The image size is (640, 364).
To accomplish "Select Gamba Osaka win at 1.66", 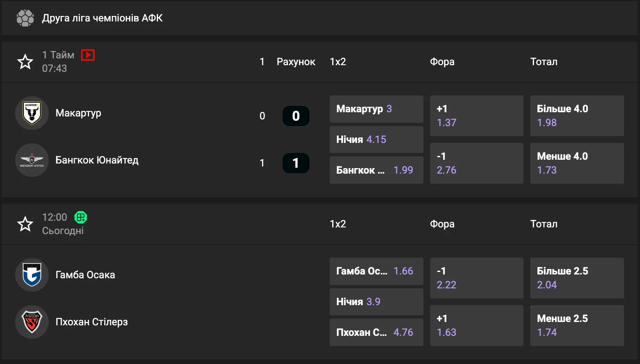I will pyautogui.click(x=376, y=271).
